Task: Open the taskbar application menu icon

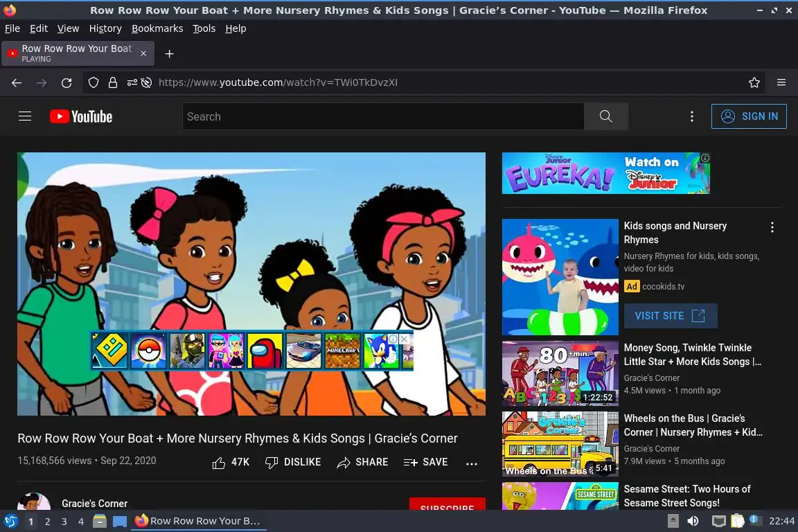Action: [10, 522]
